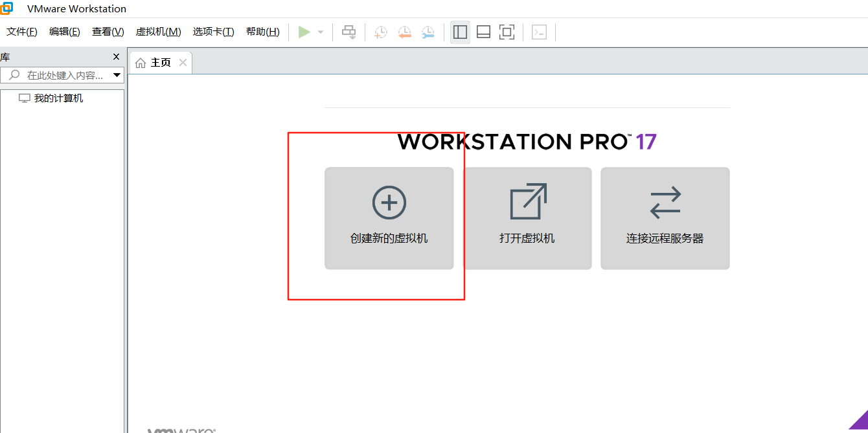Viewport: 868px width, 433px height.
Task: Open the power options dropdown arrow
Action: click(x=320, y=32)
